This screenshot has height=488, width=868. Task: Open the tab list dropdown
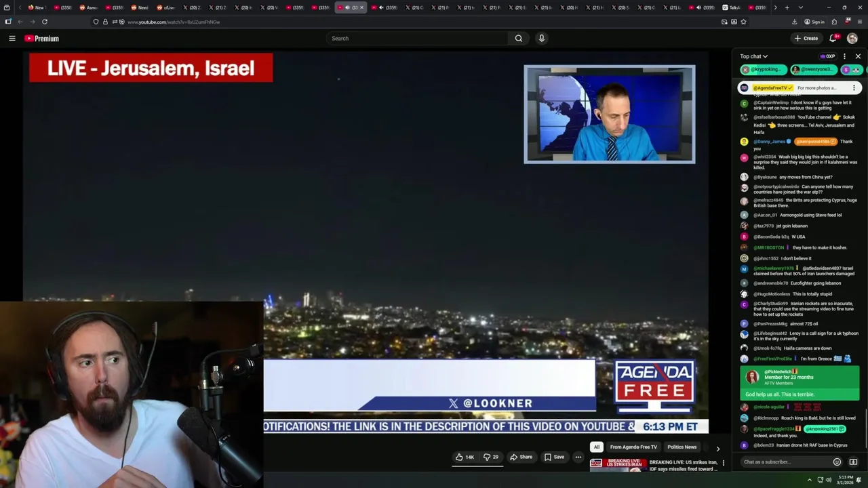click(x=801, y=7)
